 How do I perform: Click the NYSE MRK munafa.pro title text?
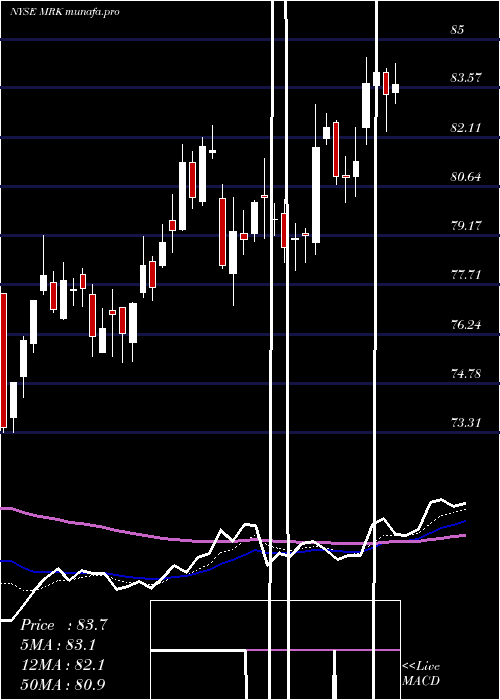[65, 12]
